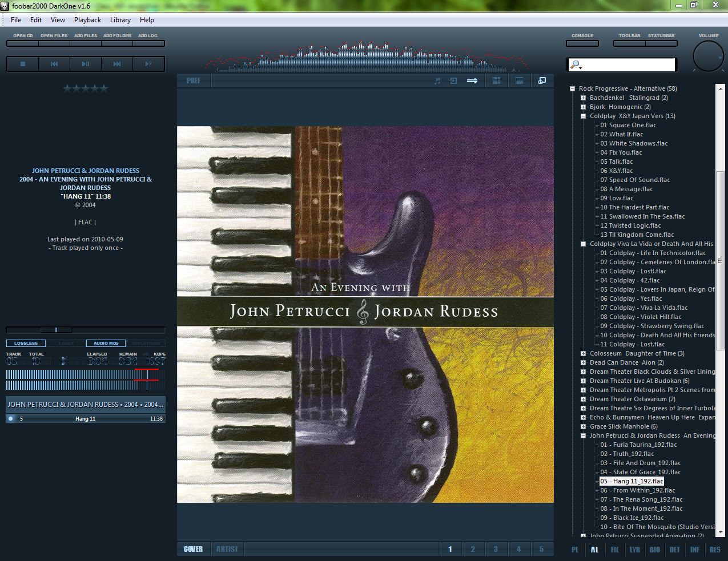Open the File menu
The image size is (728, 561).
[x=16, y=20]
